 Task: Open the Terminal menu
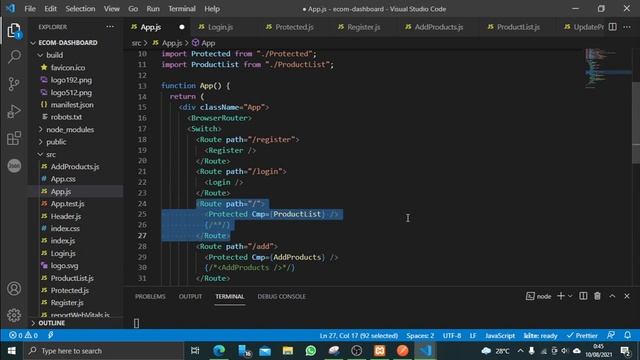coord(182,9)
